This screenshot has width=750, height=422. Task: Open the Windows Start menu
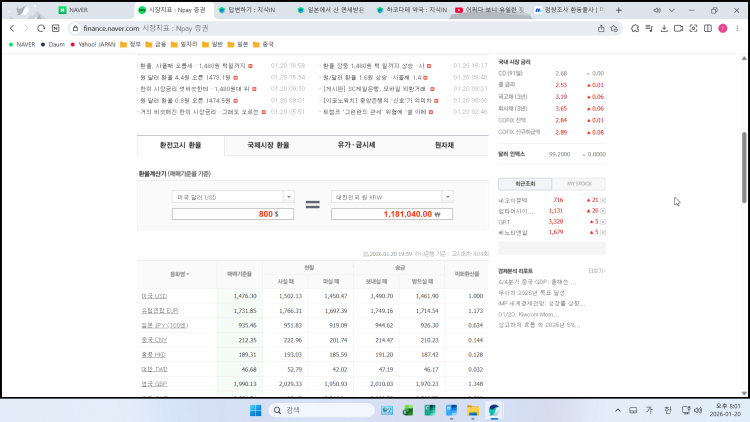pos(255,410)
